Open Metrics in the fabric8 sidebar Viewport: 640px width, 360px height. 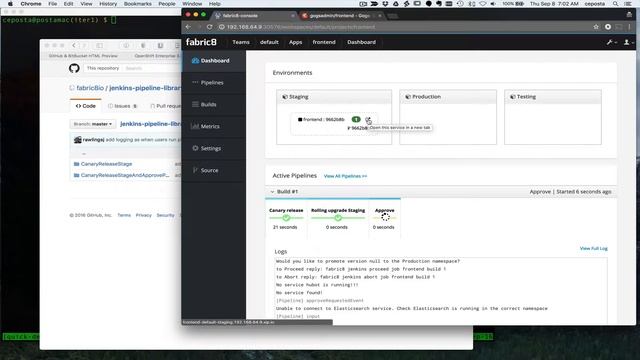tap(214, 127)
